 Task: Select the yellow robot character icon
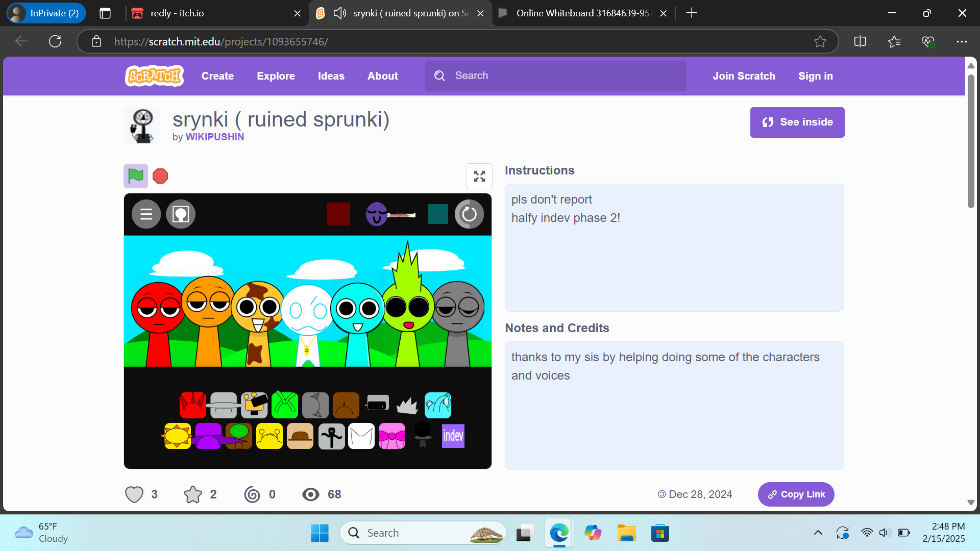(x=254, y=405)
